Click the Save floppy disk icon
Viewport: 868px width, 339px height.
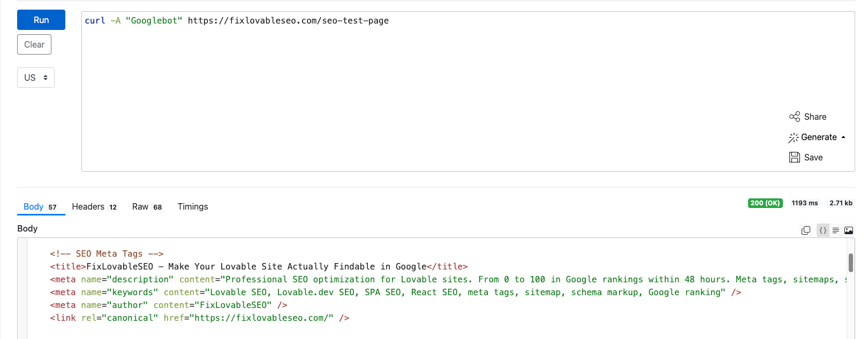(795, 157)
